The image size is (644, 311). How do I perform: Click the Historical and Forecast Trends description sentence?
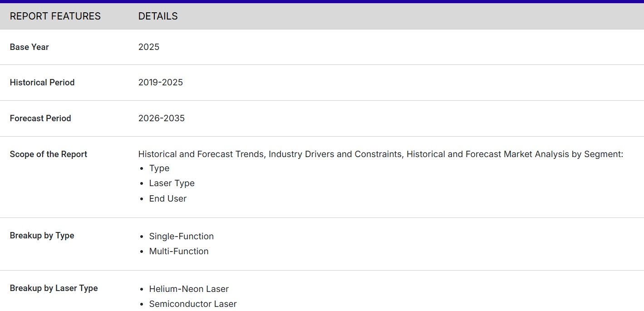coord(380,154)
